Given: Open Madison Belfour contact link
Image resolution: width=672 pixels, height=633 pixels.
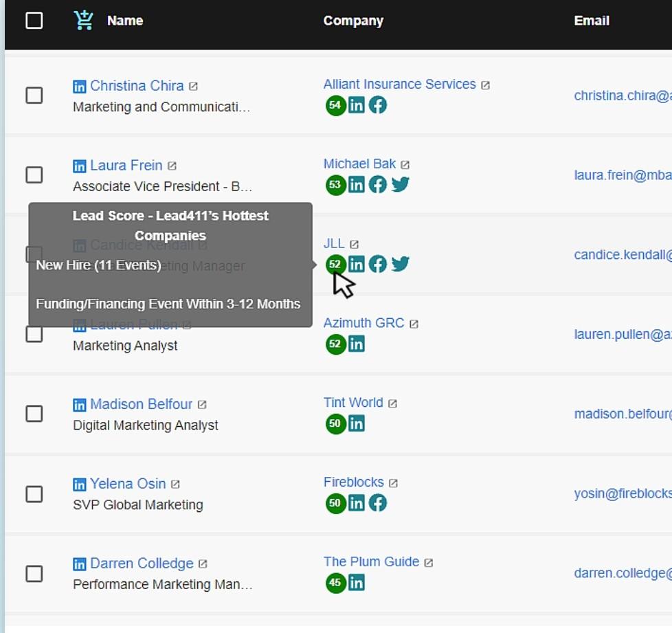Looking at the screenshot, I should pos(141,404).
